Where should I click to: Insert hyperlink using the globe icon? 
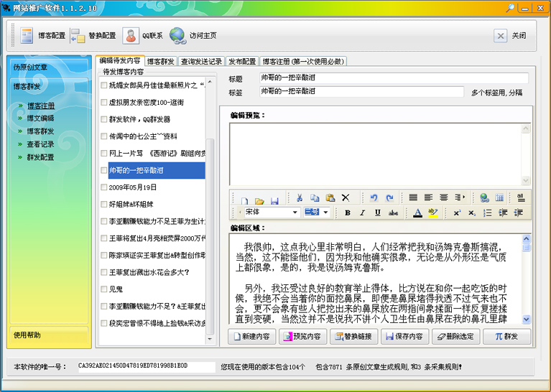point(484,198)
